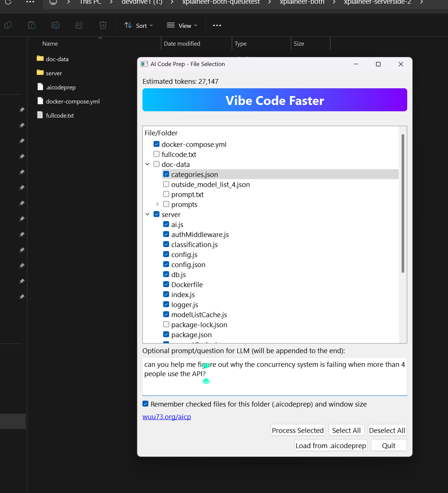Click Select All button
The height and width of the screenshot is (493, 448).
click(x=346, y=430)
